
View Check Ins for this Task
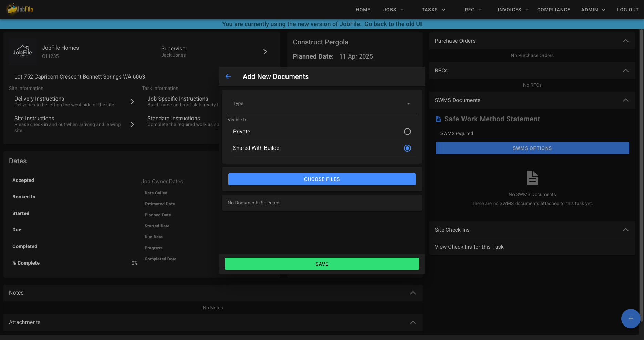click(469, 247)
